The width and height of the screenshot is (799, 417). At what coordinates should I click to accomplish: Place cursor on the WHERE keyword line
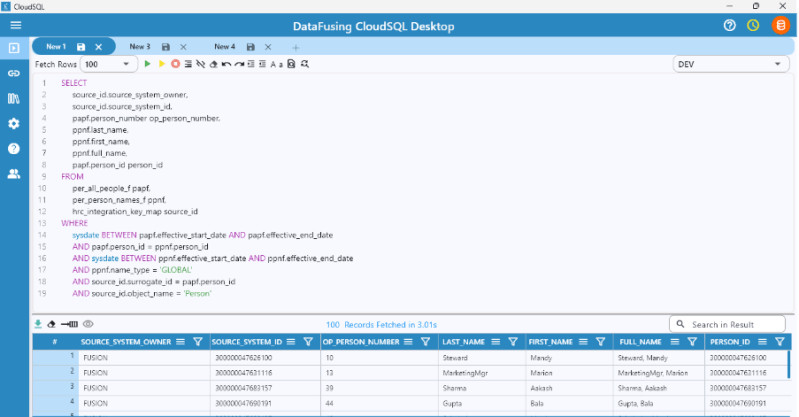(74, 223)
